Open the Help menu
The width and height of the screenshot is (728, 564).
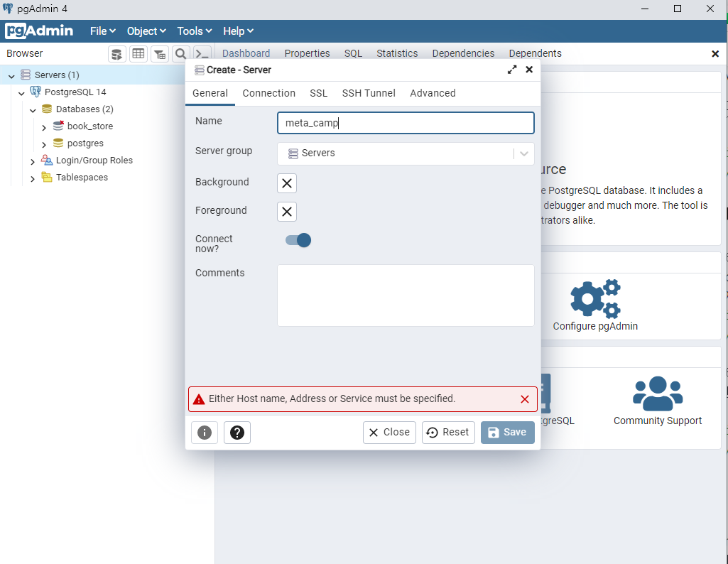pos(238,31)
